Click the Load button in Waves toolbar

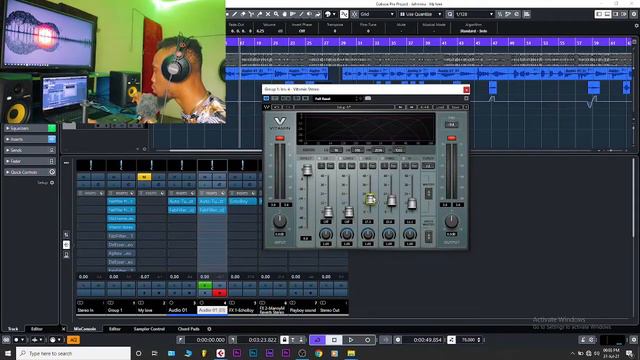click(440, 107)
